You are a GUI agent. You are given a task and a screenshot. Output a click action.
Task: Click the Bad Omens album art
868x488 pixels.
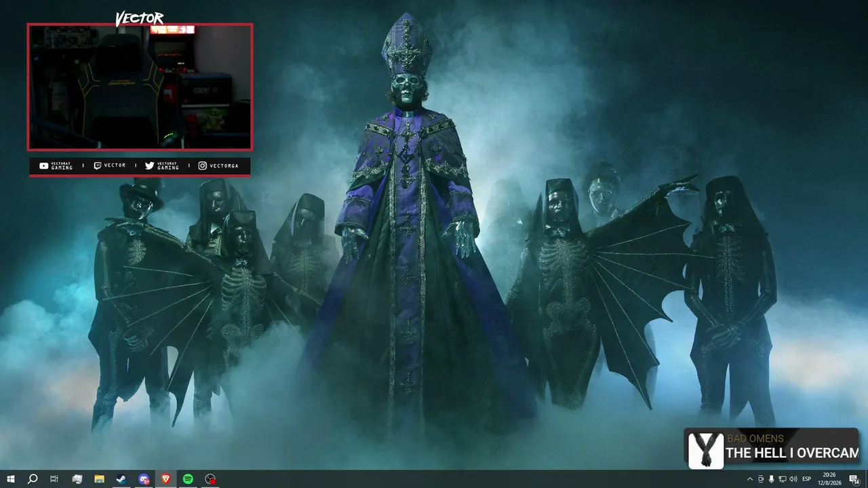click(x=706, y=450)
